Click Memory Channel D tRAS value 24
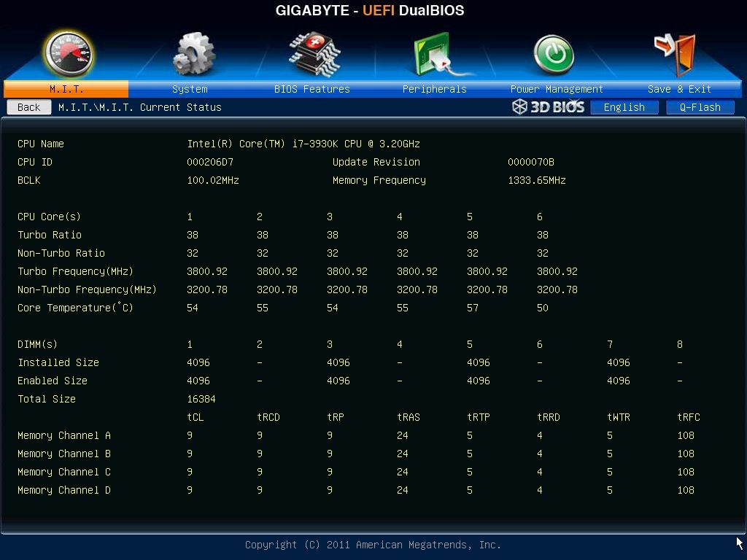Viewport: 747px width, 560px height. coord(402,491)
